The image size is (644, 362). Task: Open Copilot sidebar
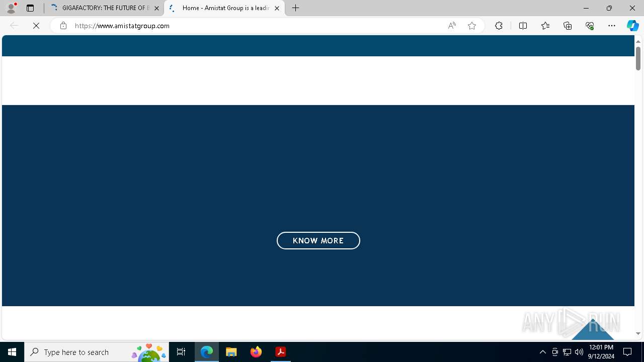point(633,26)
